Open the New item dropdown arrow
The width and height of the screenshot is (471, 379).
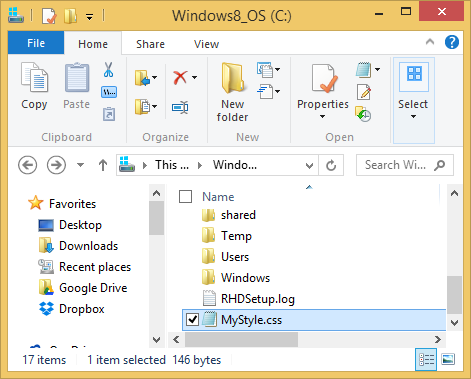pyautogui.click(x=277, y=69)
